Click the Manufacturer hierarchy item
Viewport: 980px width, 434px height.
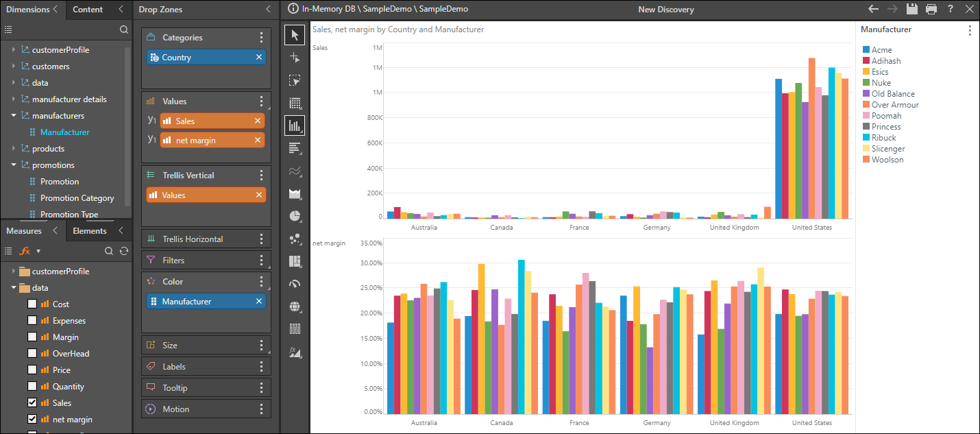(64, 132)
